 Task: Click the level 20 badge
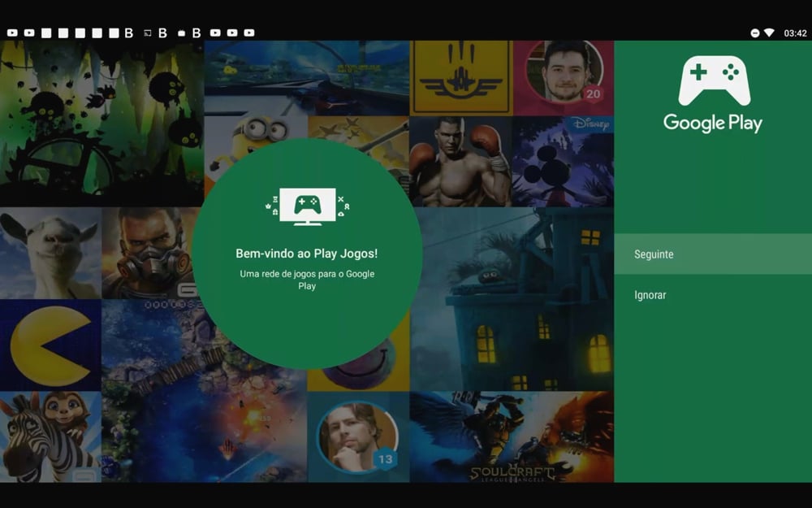tap(593, 93)
